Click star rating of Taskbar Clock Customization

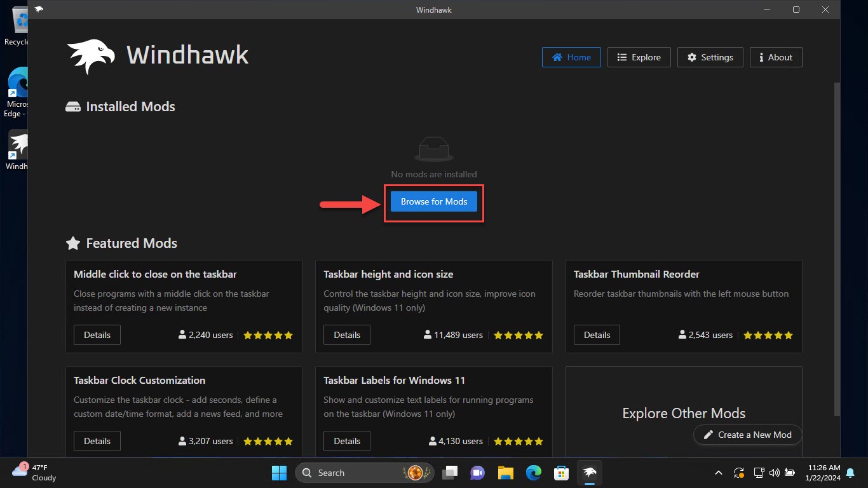click(268, 441)
